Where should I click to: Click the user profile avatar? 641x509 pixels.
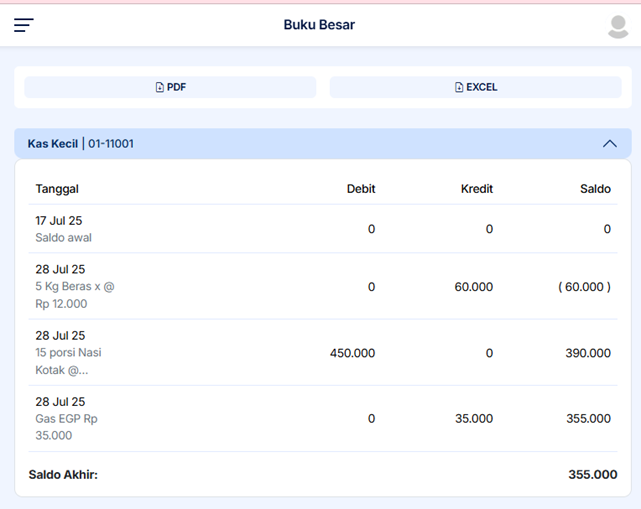pyautogui.click(x=618, y=27)
